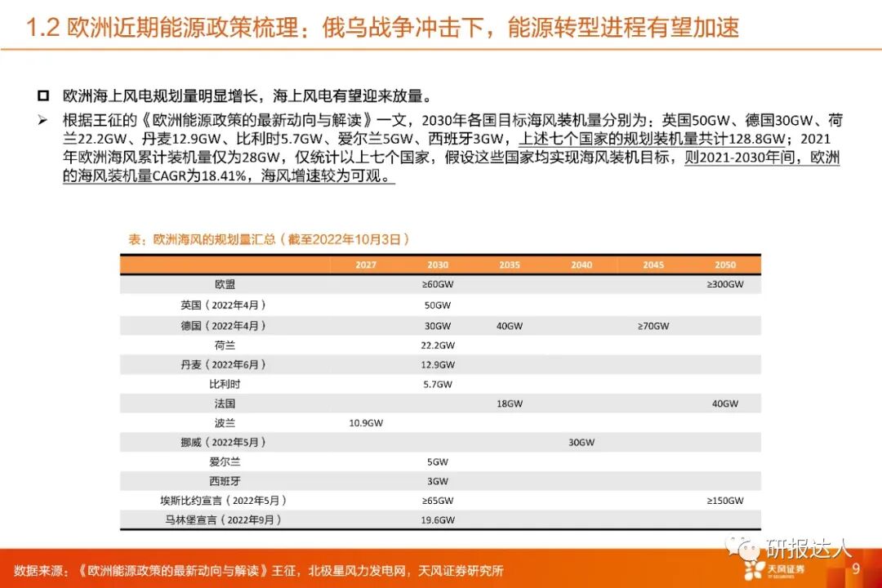
Task: Click the 数据来源 footer citation
Action: coord(259,571)
